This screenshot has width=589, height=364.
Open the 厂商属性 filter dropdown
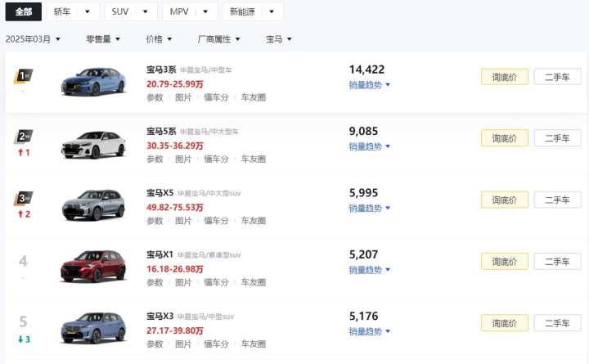click(218, 39)
